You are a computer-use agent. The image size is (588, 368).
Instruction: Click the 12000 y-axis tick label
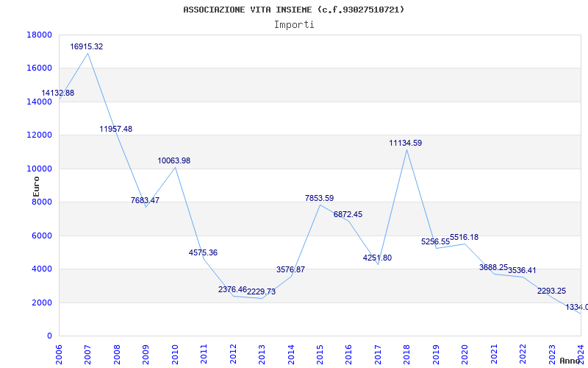coord(39,135)
